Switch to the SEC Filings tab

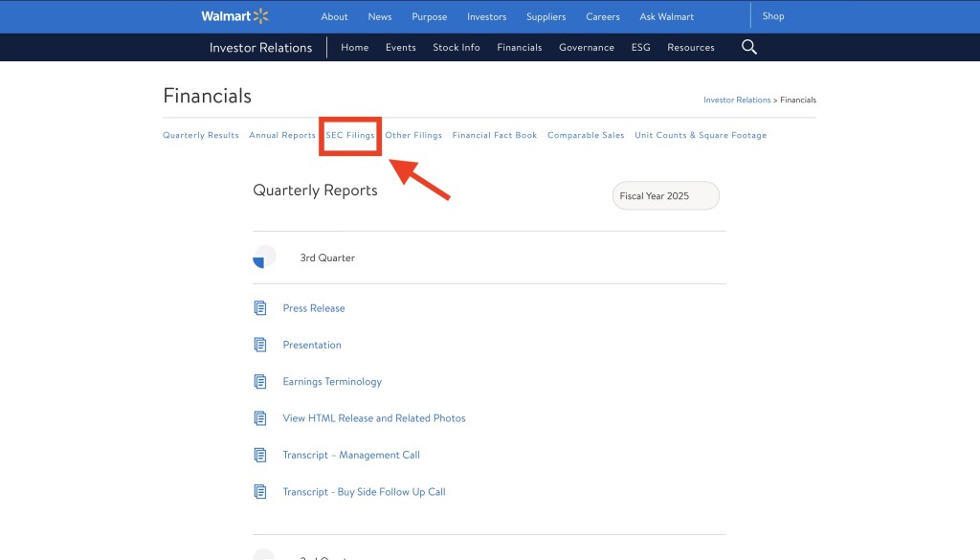click(x=350, y=135)
